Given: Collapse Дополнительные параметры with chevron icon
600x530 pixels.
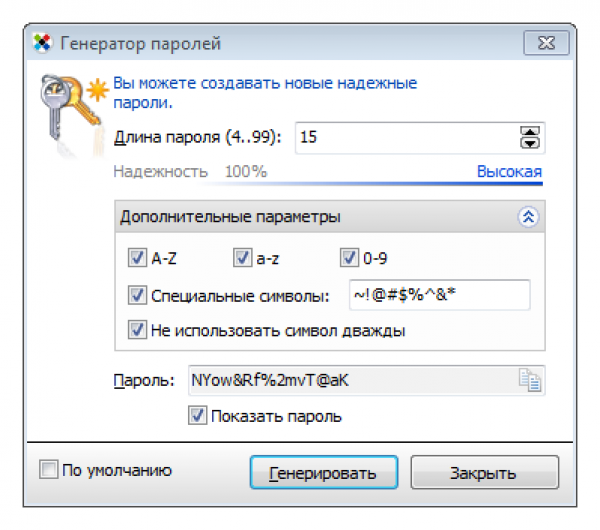Looking at the screenshot, I should 528,217.
